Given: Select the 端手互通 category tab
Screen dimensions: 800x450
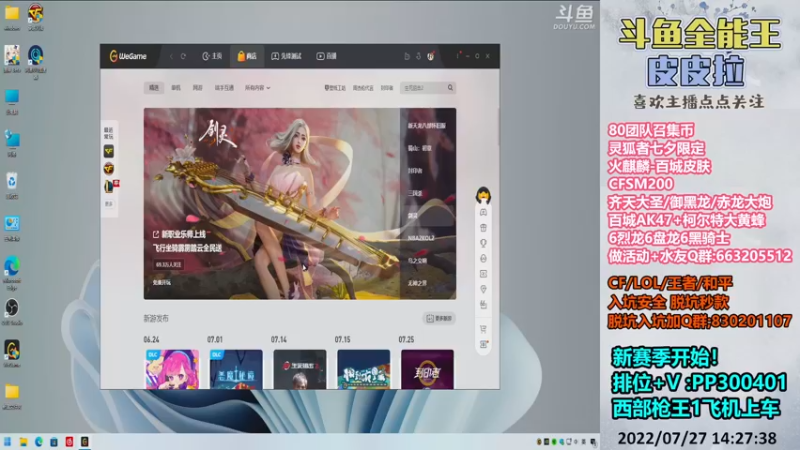Looking at the screenshot, I should [x=224, y=88].
